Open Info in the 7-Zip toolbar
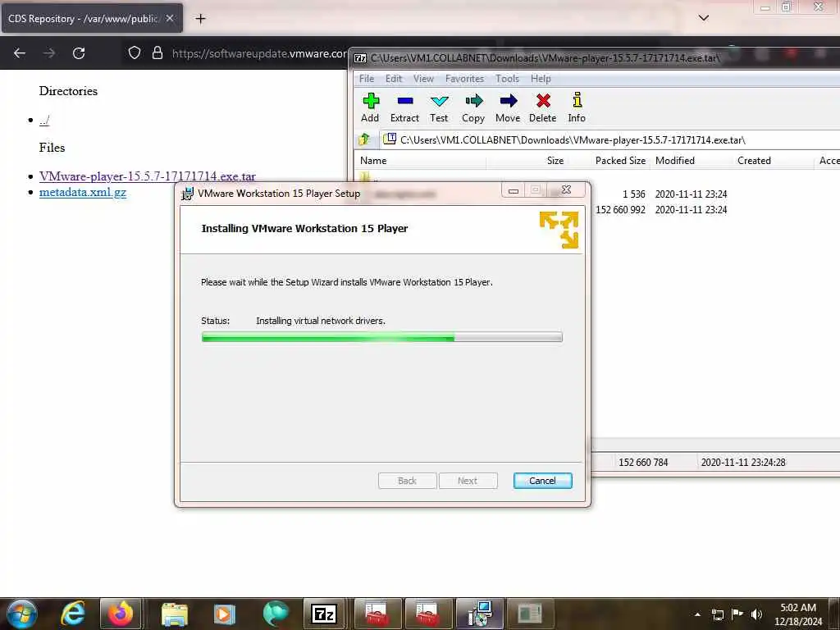Viewport: 840px width, 630px height. 577,107
